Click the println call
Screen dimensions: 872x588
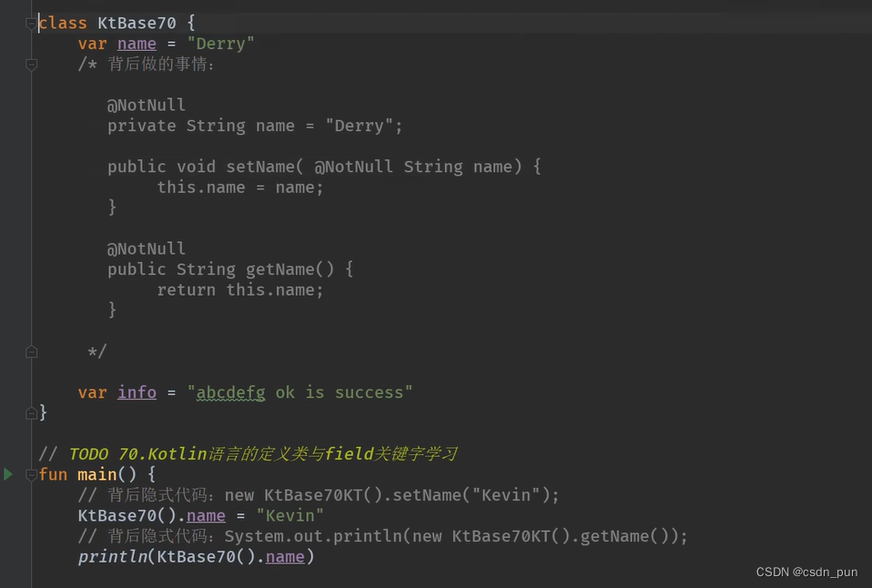(x=113, y=557)
